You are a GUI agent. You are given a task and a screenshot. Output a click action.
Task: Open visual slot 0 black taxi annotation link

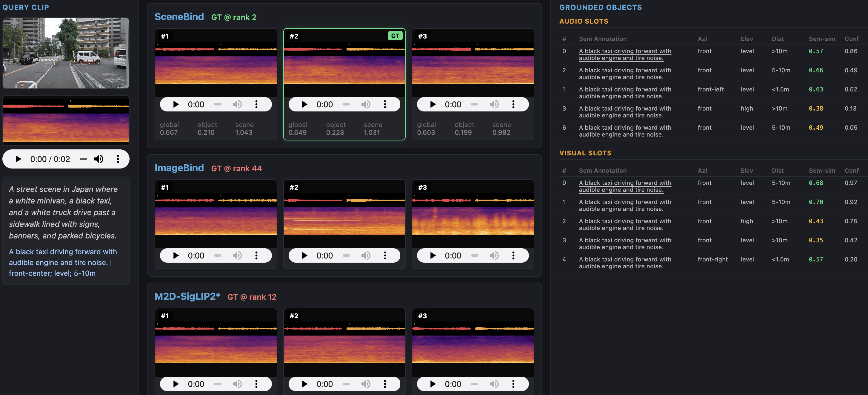pos(625,186)
